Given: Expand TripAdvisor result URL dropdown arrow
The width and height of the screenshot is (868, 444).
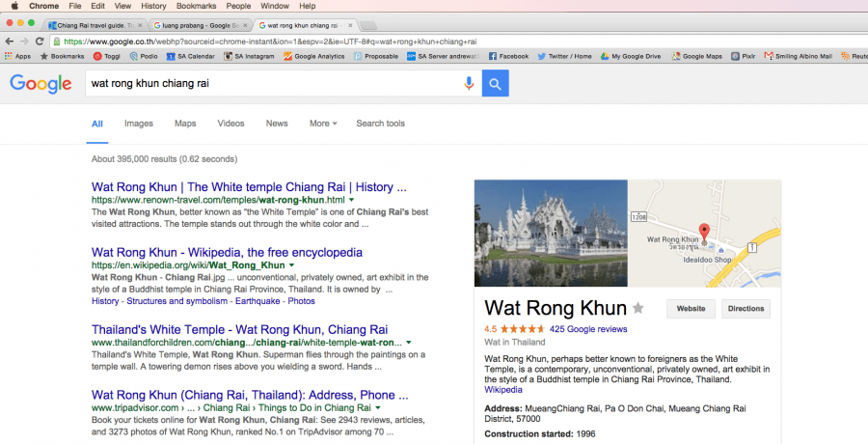Looking at the screenshot, I should [x=377, y=408].
